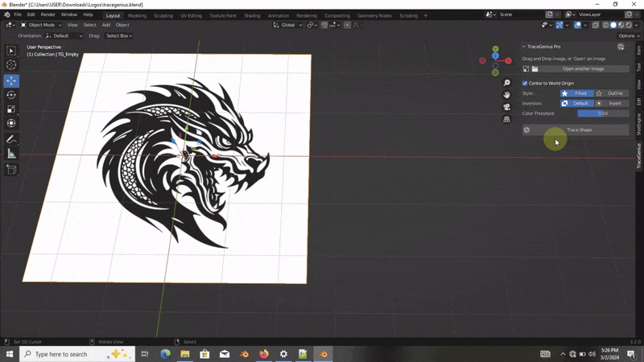Pick the Measure tool
The height and width of the screenshot is (362, 644).
[11, 154]
